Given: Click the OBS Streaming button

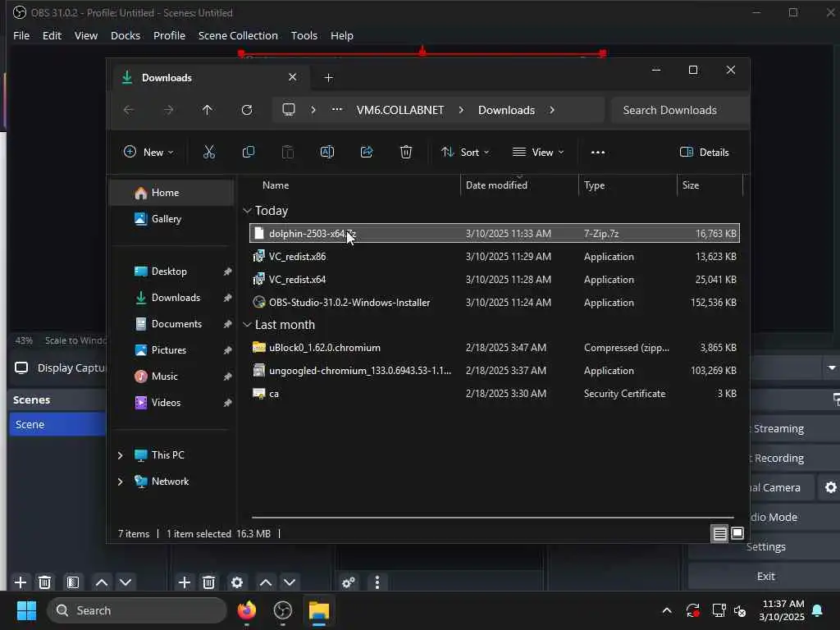Looking at the screenshot, I should tap(795, 428).
